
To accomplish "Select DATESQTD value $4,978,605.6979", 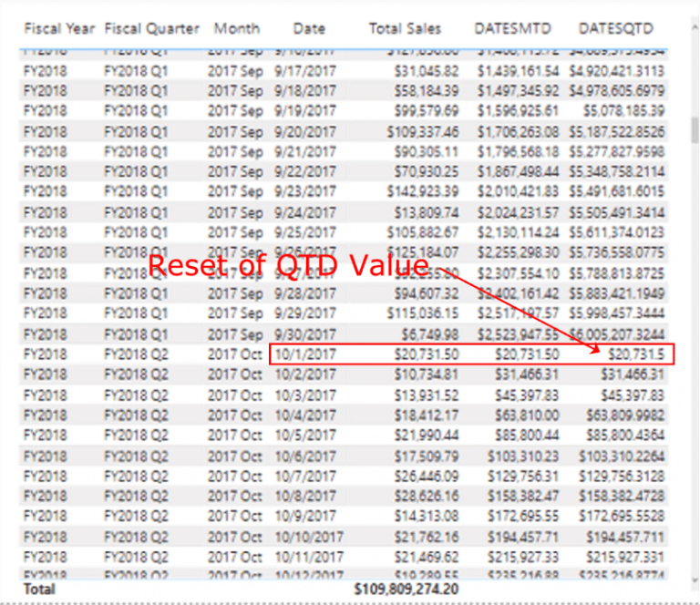I will pos(616,91).
